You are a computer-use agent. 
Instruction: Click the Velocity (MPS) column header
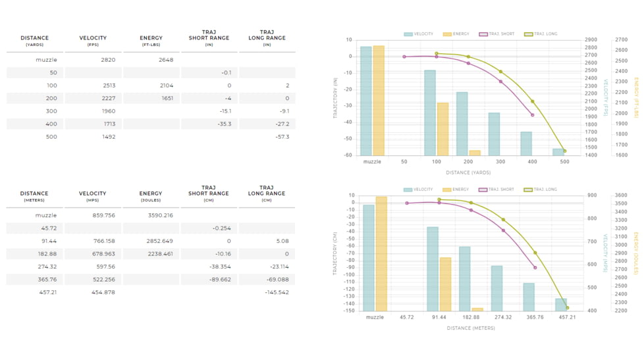(x=92, y=196)
